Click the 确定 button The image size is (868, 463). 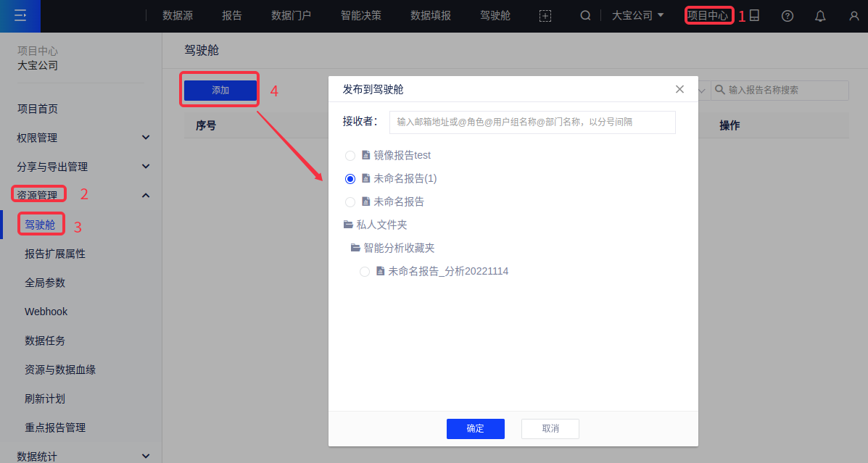pyautogui.click(x=475, y=429)
